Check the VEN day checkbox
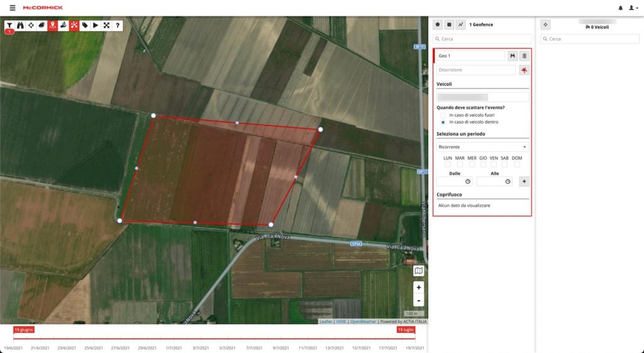Viewport: 644px width, 353px height. click(494, 165)
